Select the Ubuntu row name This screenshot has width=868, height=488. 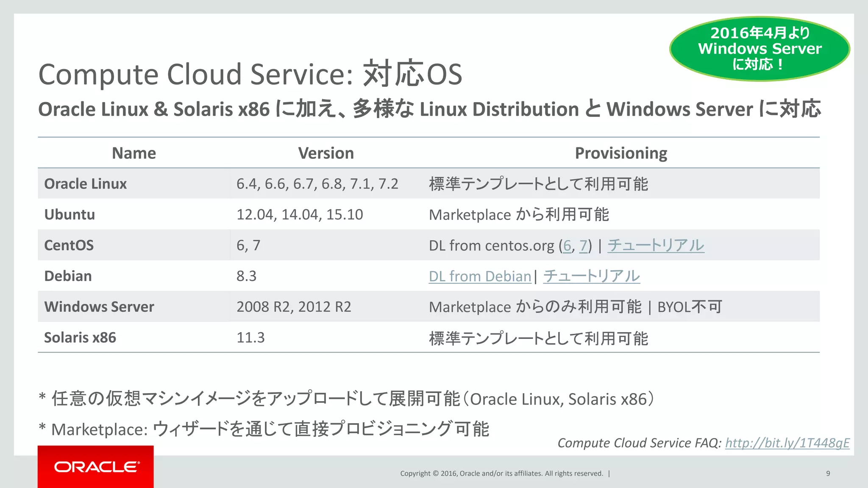tap(70, 214)
